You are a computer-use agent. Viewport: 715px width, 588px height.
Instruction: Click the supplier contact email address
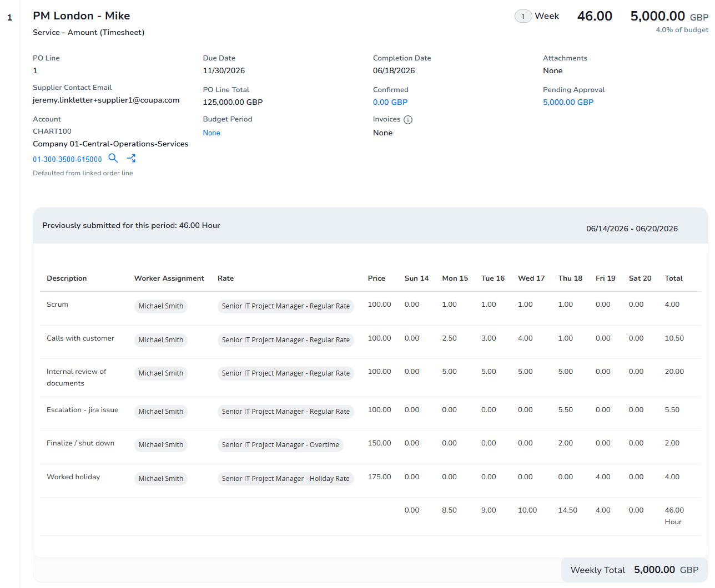point(106,100)
